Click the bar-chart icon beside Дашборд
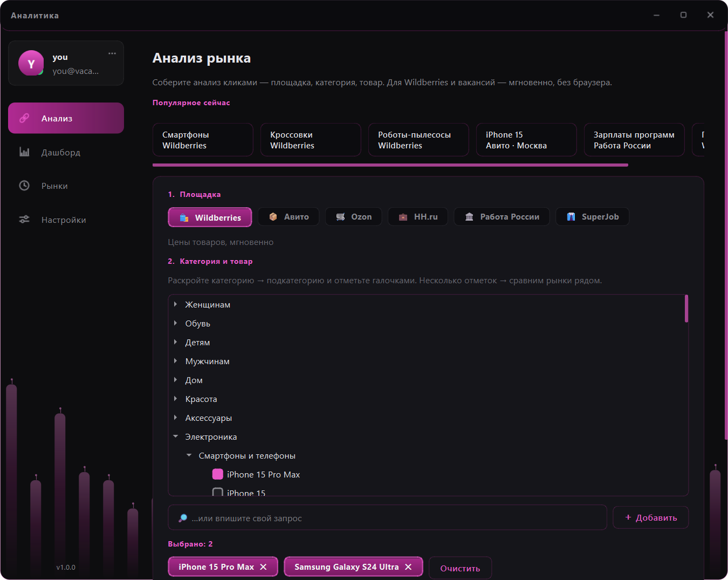 pyautogui.click(x=24, y=152)
